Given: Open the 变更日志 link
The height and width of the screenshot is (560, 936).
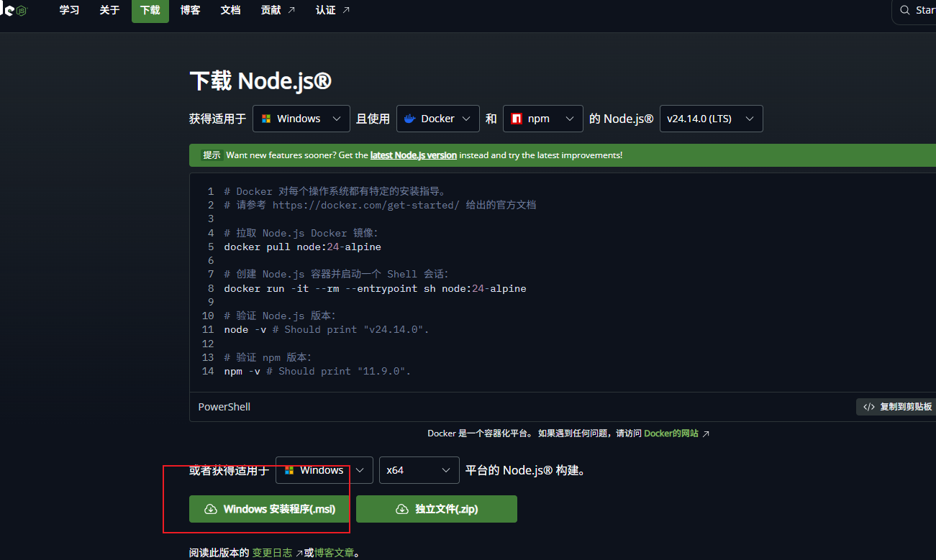Looking at the screenshot, I should pyautogui.click(x=278, y=553).
